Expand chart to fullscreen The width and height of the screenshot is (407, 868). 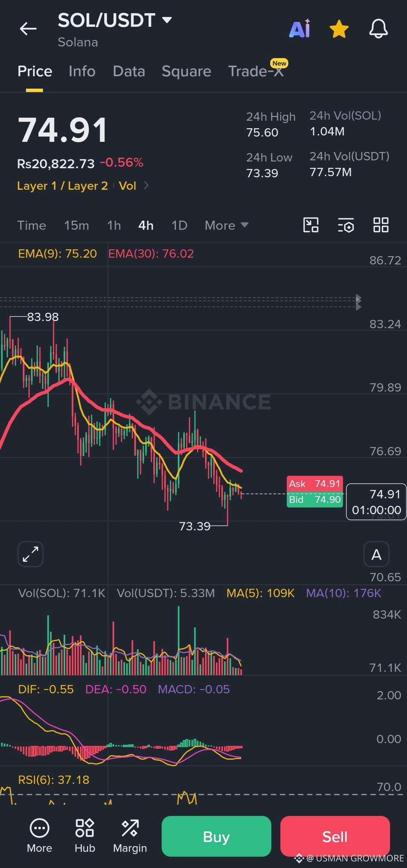[31, 554]
